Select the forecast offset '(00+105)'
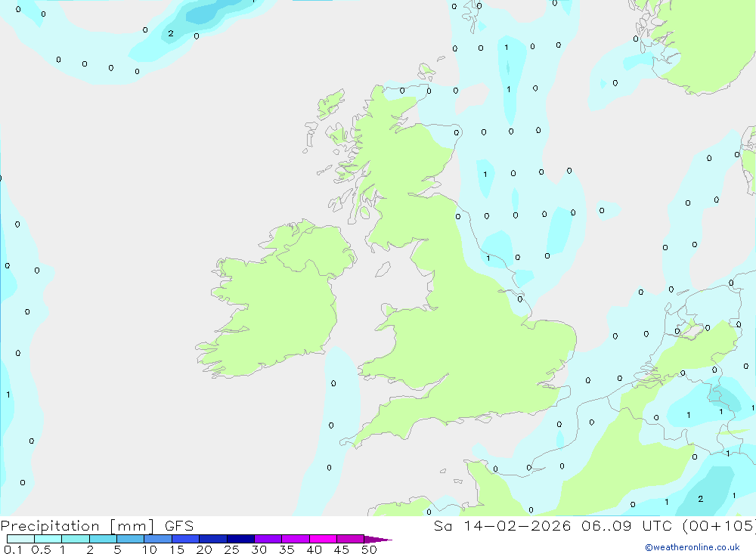The height and width of the screenshot is (554, 756). [718, 525]
